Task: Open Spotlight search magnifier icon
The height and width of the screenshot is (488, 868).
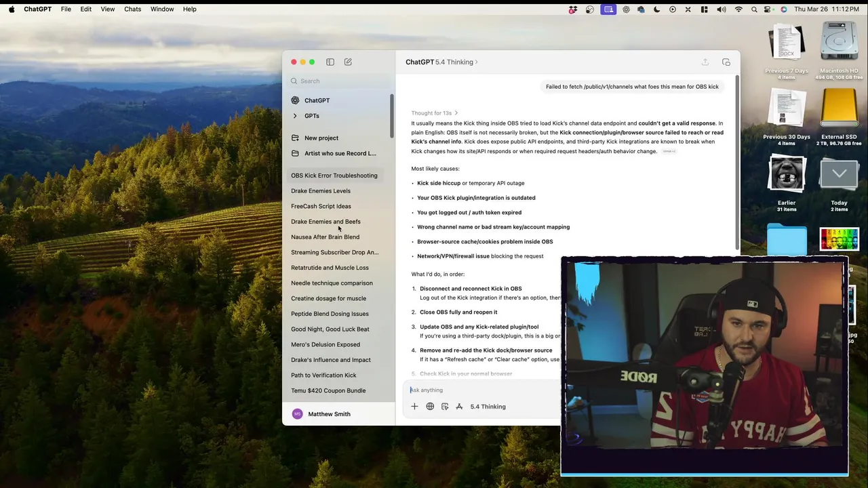Action: click(754, 9)
